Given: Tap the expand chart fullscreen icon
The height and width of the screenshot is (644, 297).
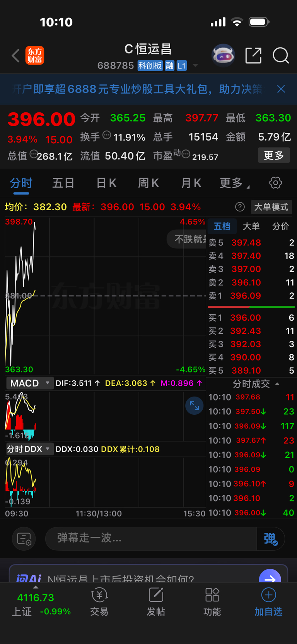Looking at the screenshot, I should (x=194, y=406).
